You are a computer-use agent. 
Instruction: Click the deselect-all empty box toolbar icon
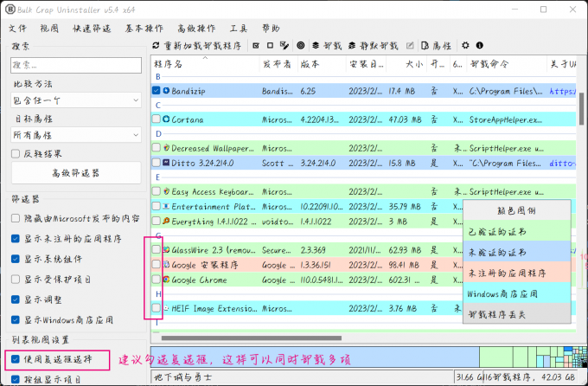coord(270,45)
